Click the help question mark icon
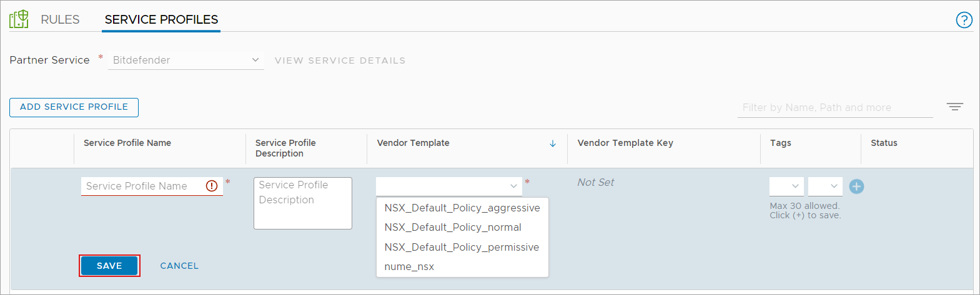The width and height of the screenshot is (980, 295). 964,20
